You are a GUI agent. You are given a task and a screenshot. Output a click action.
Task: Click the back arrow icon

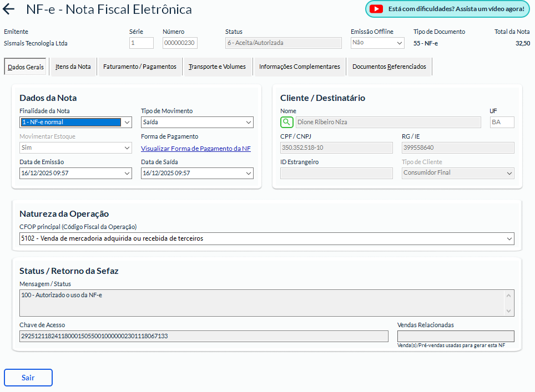(x=9, y=9)
